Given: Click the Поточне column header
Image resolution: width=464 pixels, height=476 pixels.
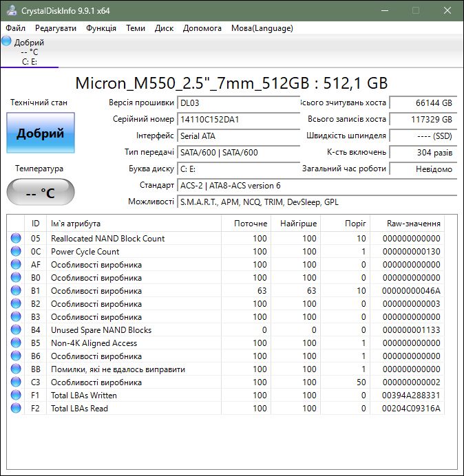Looking at the screenshot, I should pyautogui.click(x=246, y=224).
